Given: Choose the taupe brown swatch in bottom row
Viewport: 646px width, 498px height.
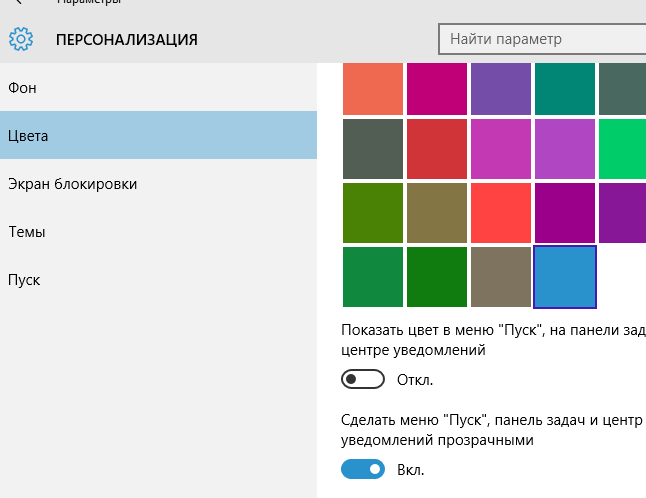Looking at the screenshot, I should (501, 276).
